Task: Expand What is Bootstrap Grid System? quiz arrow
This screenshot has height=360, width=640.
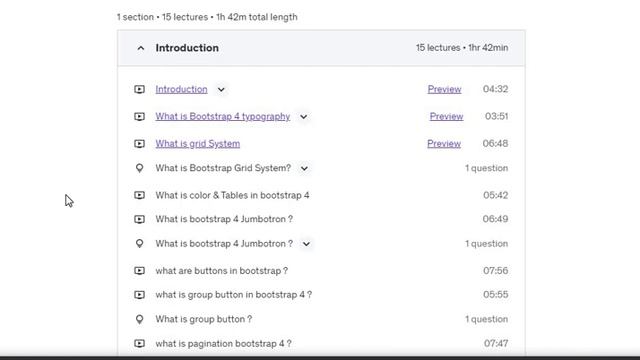Action: click(304, 168)
